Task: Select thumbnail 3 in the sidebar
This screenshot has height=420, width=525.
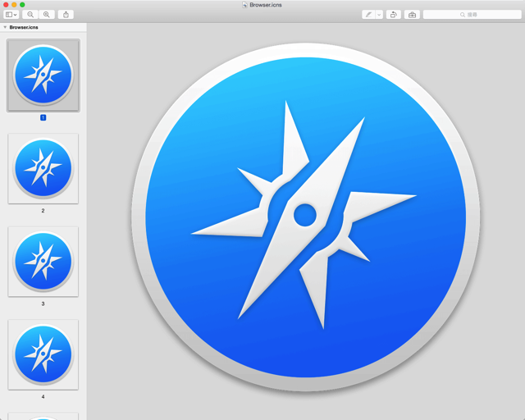Action: point(43,262)
